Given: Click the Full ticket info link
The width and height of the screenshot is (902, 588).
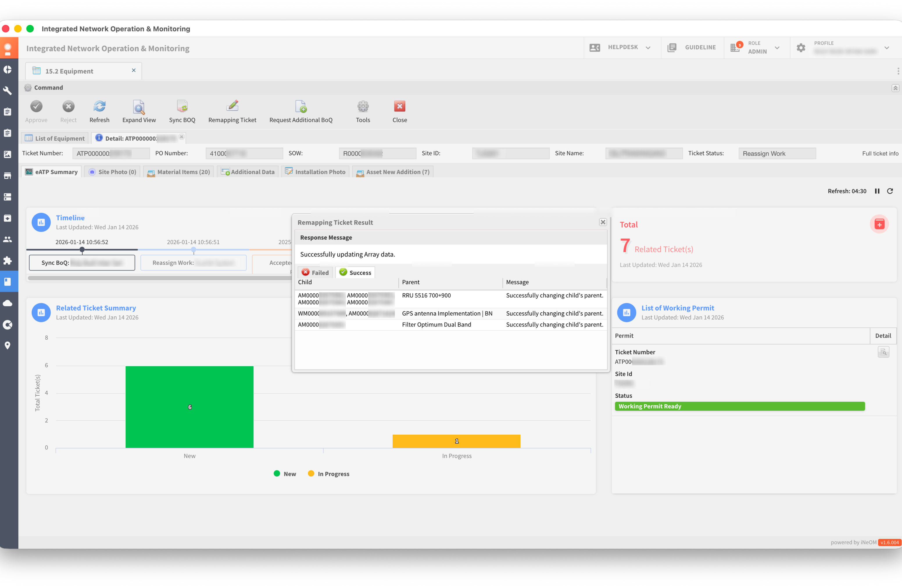Looking at the screenshot, I should tap(880, 153).
